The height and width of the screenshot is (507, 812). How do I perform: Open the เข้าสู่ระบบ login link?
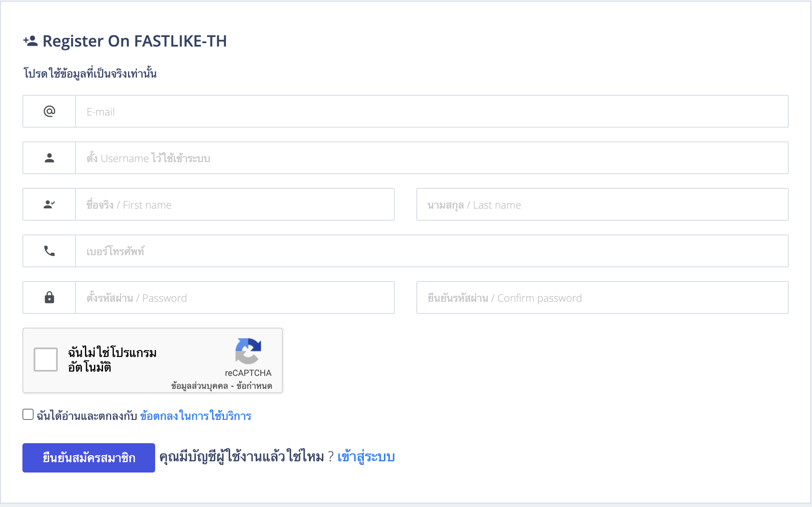point(366,457)
